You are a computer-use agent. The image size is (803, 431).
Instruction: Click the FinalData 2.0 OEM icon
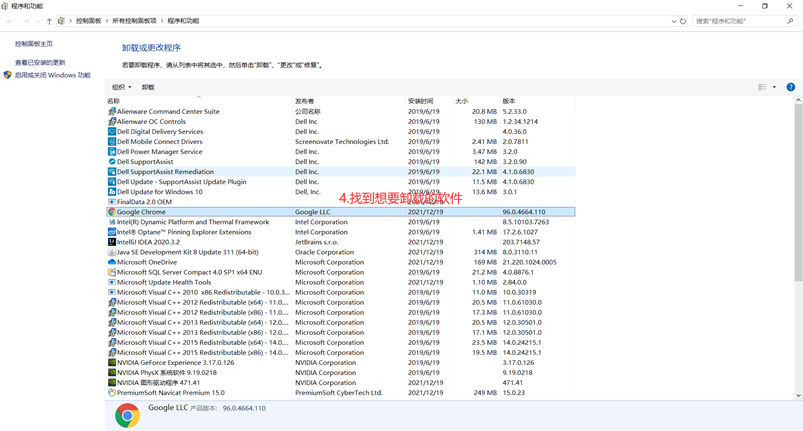click(112, 202)
